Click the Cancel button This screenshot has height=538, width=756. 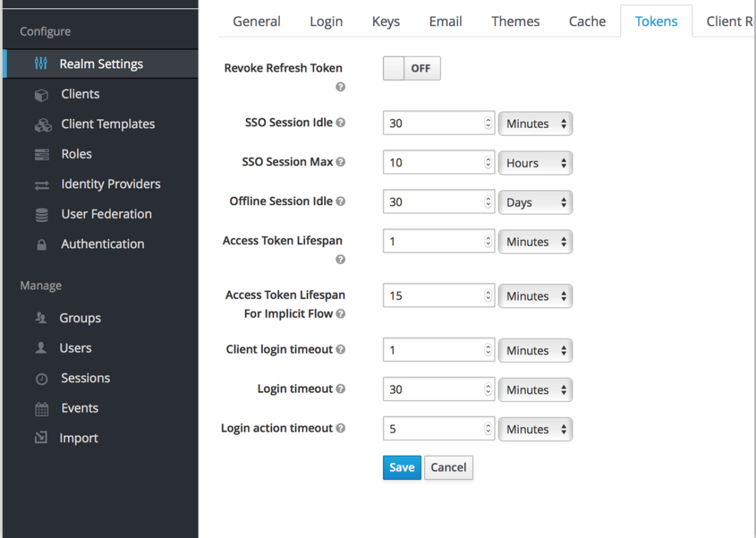[448, 468]
